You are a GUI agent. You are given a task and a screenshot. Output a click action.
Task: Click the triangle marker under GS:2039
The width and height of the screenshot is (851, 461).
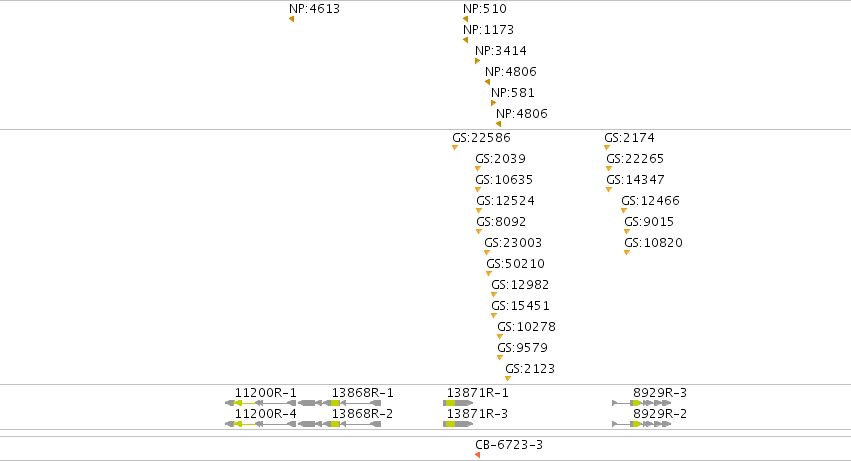[x=478, y=169]
